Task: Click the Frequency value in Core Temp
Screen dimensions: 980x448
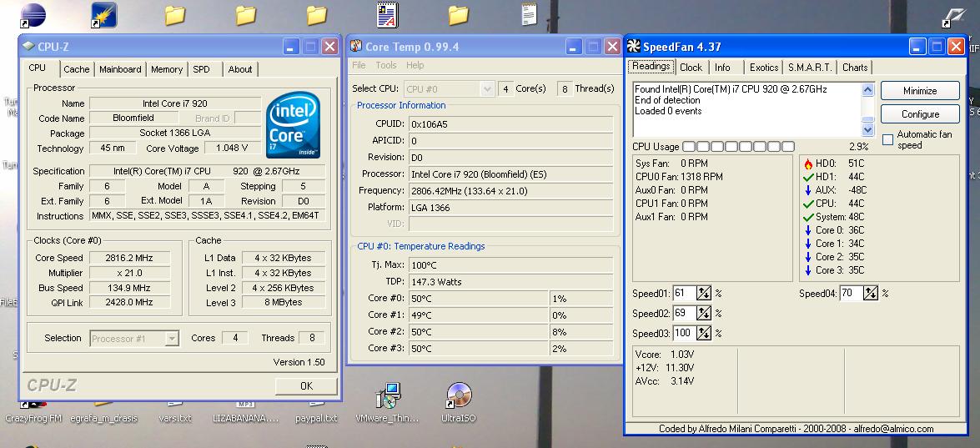Action: pyautogui.click(x=510, y=190)
